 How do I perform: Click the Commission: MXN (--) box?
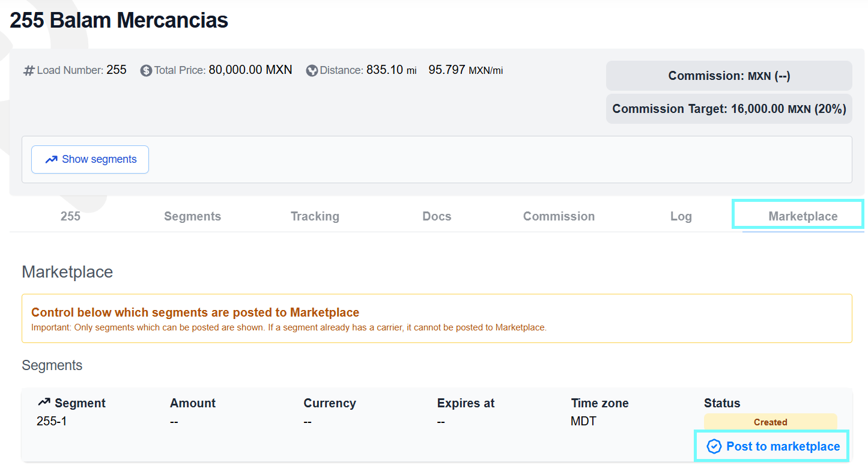coord(729,76)
